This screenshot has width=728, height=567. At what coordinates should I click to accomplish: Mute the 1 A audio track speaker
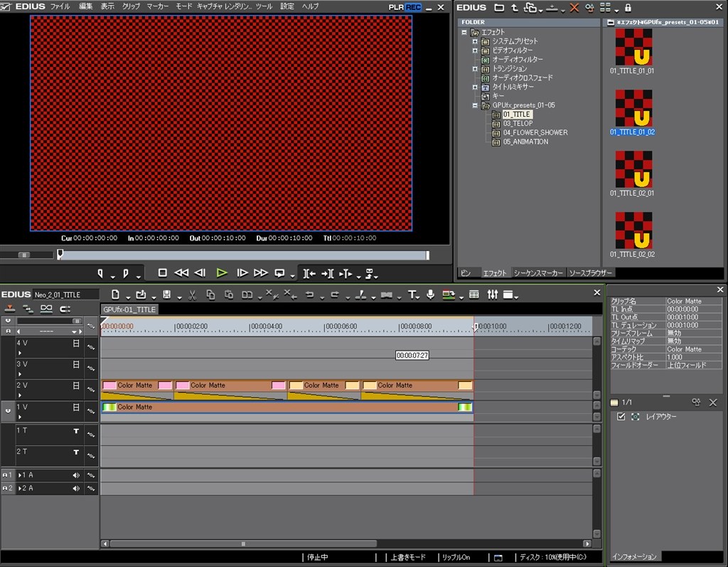click(x=76, y=475)
